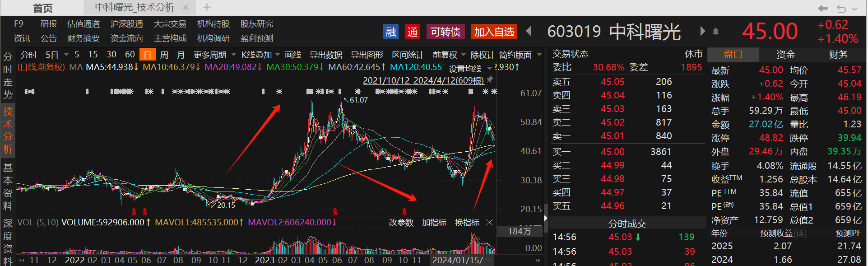Collapse the side panel with edge triangle

click(545, 218)
